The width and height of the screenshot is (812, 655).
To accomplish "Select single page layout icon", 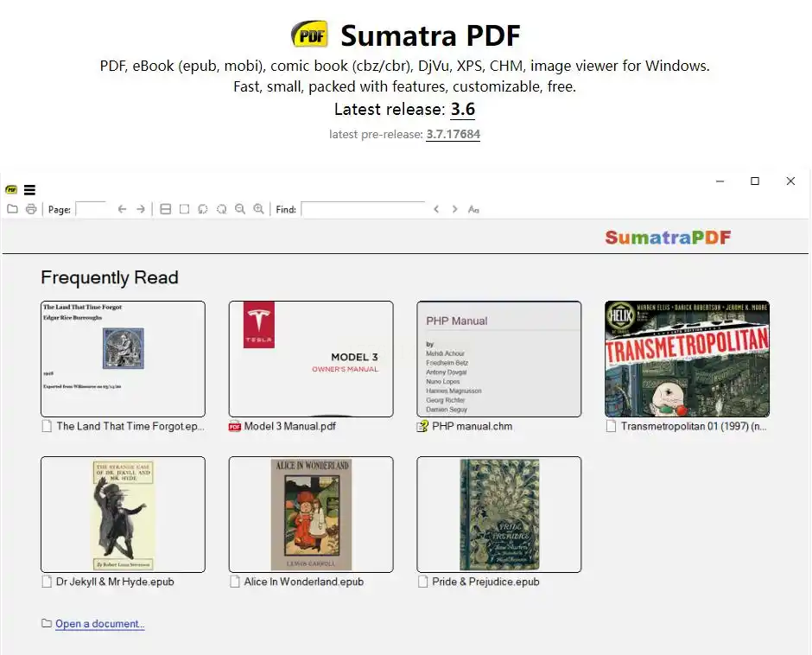I will (x=184, y=209).
